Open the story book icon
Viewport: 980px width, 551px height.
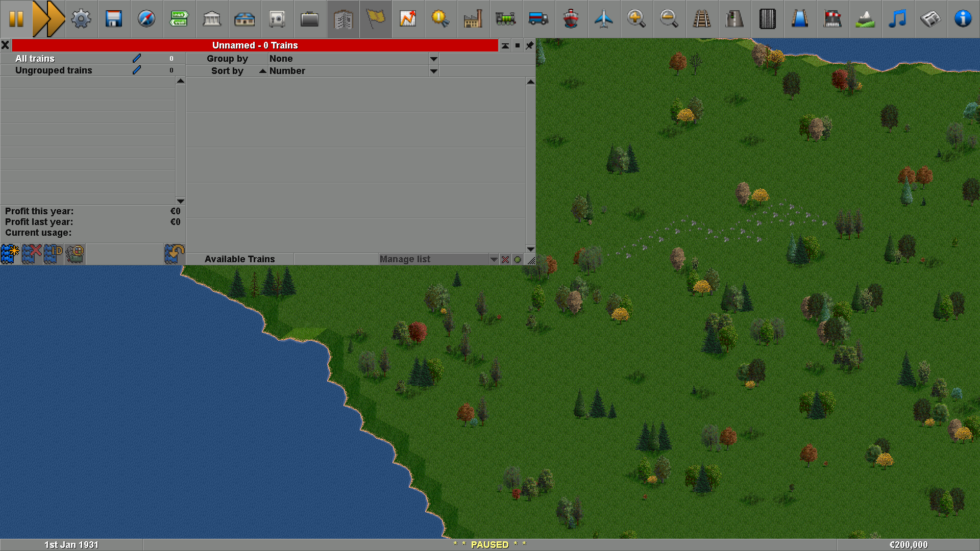343,19
